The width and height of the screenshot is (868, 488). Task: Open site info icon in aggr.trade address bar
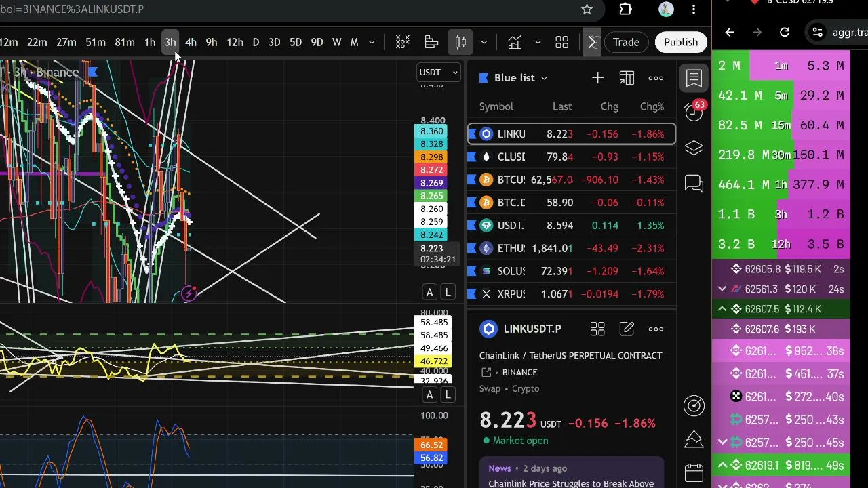[x=818, y=32]
